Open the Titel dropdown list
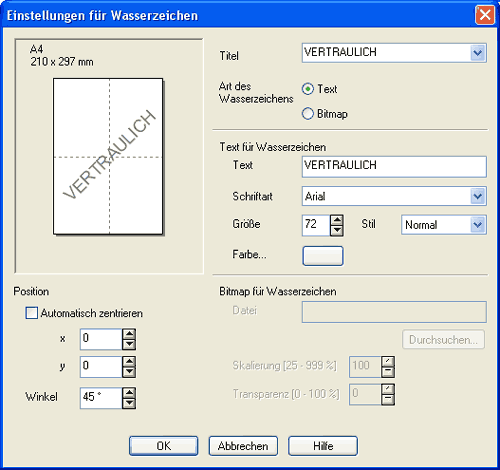Image resolution: width=500 pixels, height=470 pixels. tap(478, 53)
